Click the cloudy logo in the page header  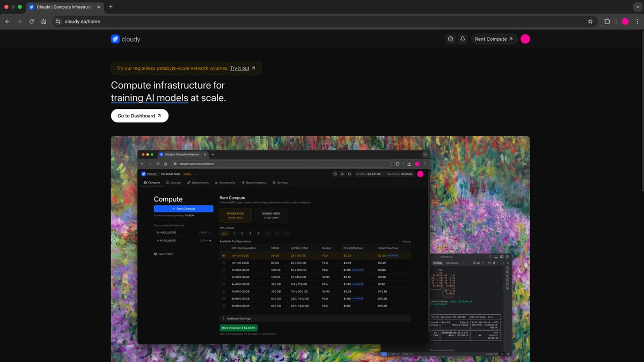pos(126,39)
